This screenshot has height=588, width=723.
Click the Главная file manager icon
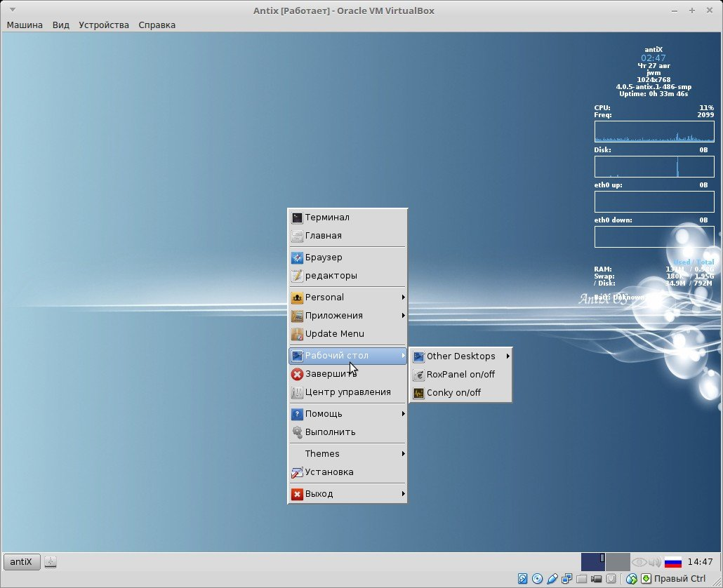pyautogui.click(x=297, y=236)
